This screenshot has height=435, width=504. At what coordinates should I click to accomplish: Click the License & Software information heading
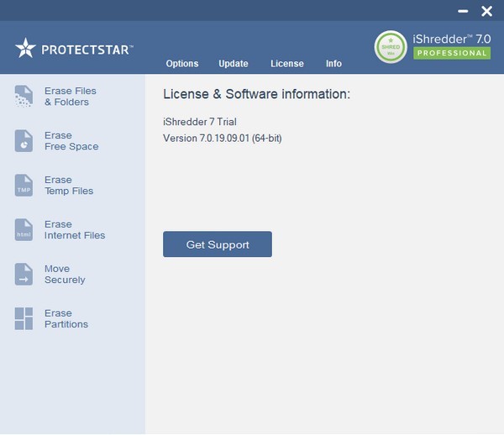coord(256,94)
